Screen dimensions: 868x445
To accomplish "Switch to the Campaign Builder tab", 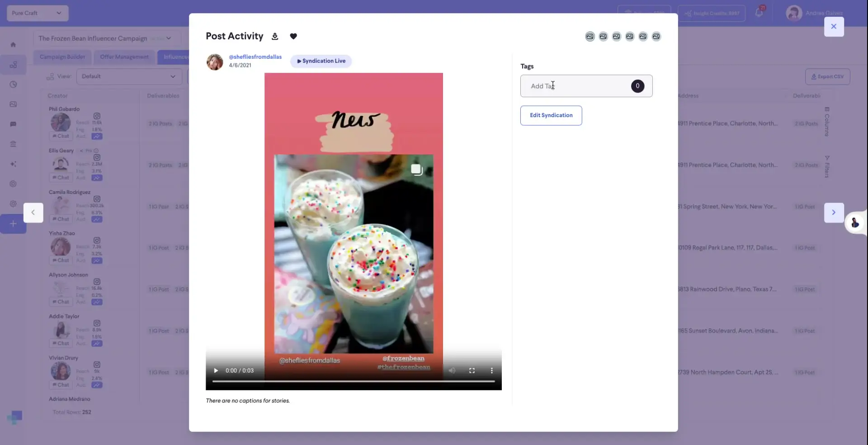I will 62,57.
